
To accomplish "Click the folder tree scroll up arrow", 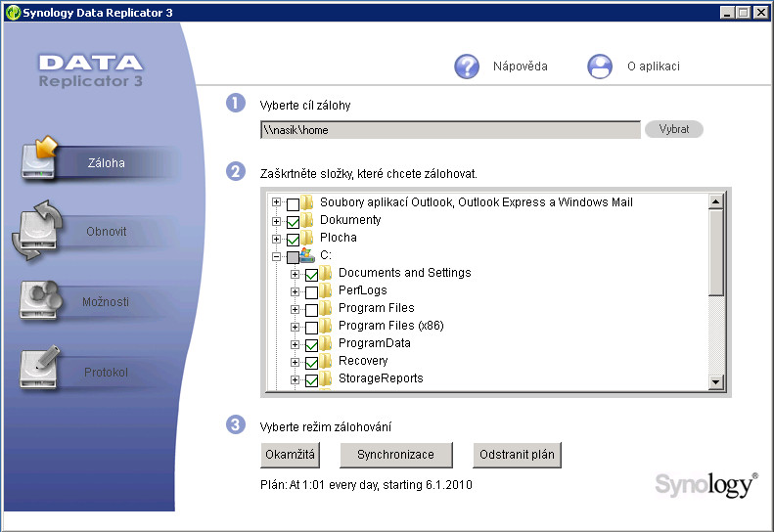I will coord(715,200).
